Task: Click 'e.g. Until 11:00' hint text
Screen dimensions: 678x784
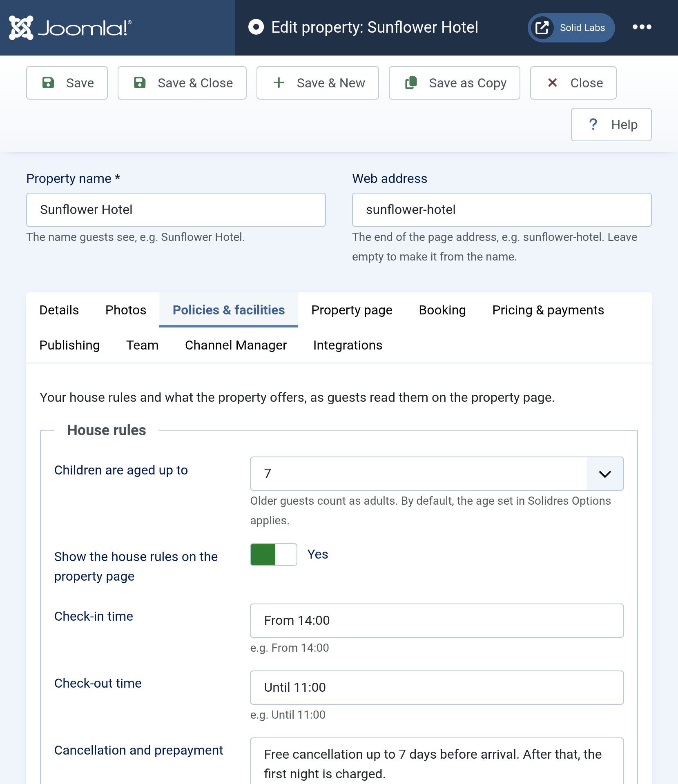Action: tap(288, 715)
